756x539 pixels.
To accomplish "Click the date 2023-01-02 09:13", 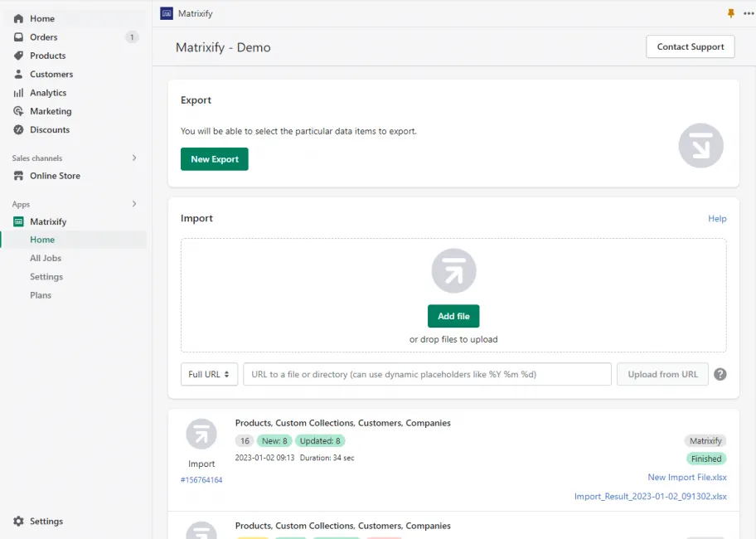I will [264, 458].
